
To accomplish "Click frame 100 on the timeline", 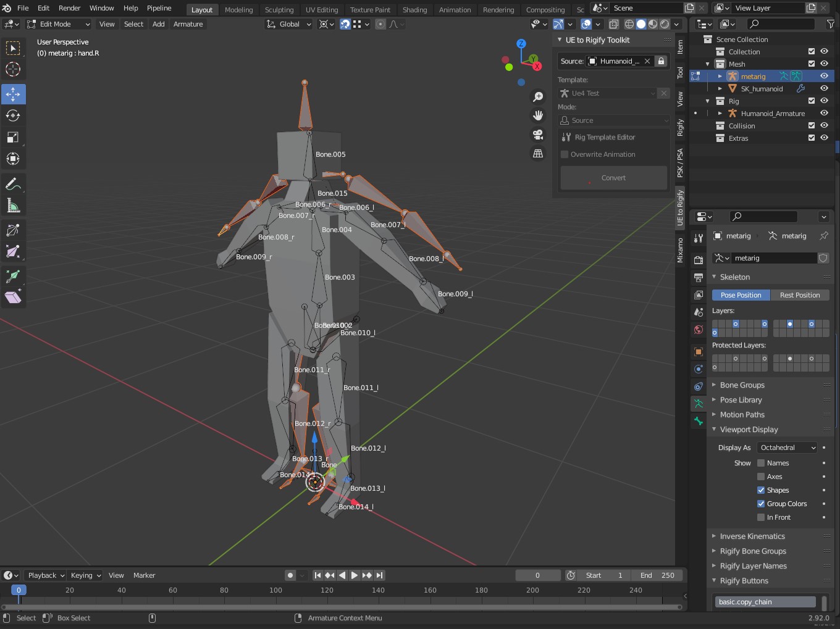I will 275,590.
